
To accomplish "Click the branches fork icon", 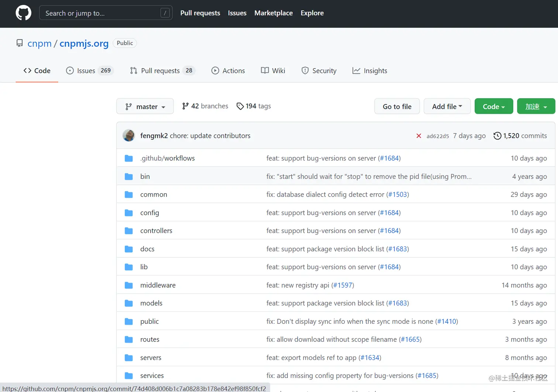I will click(185, 106).
